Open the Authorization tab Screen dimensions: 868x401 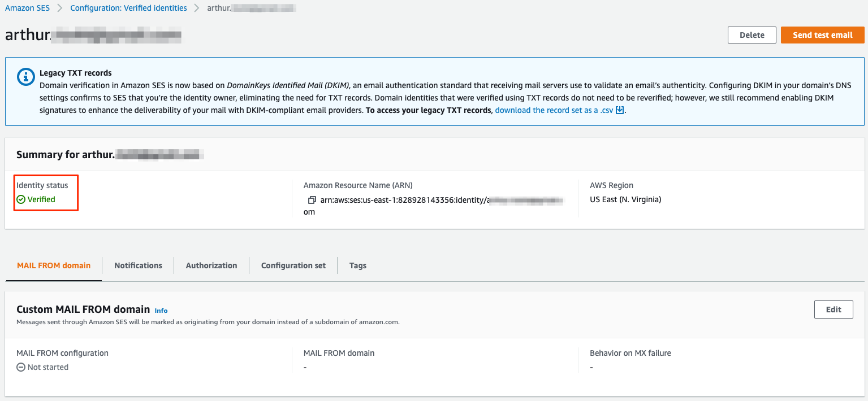211,265
